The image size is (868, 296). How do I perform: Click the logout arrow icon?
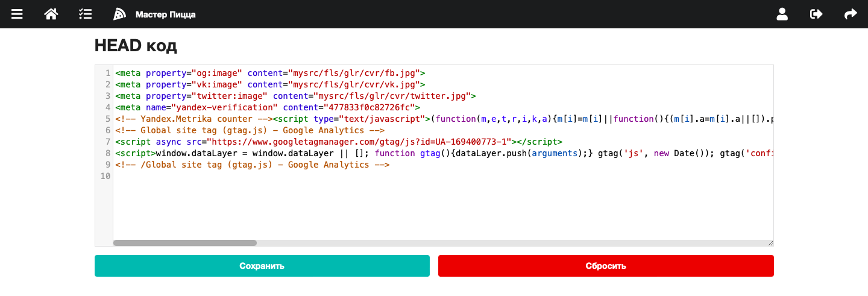[816, 14]
